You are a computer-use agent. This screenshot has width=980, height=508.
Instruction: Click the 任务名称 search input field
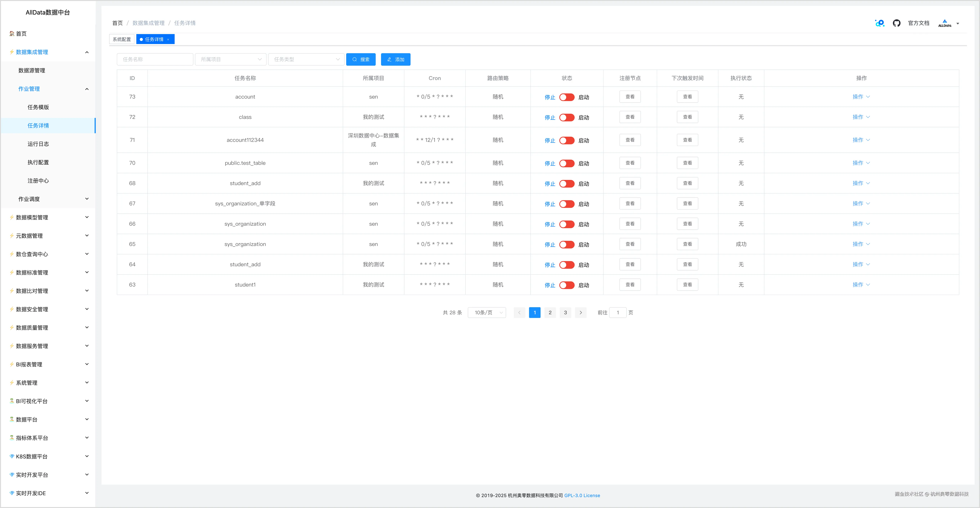click(155, 59)
